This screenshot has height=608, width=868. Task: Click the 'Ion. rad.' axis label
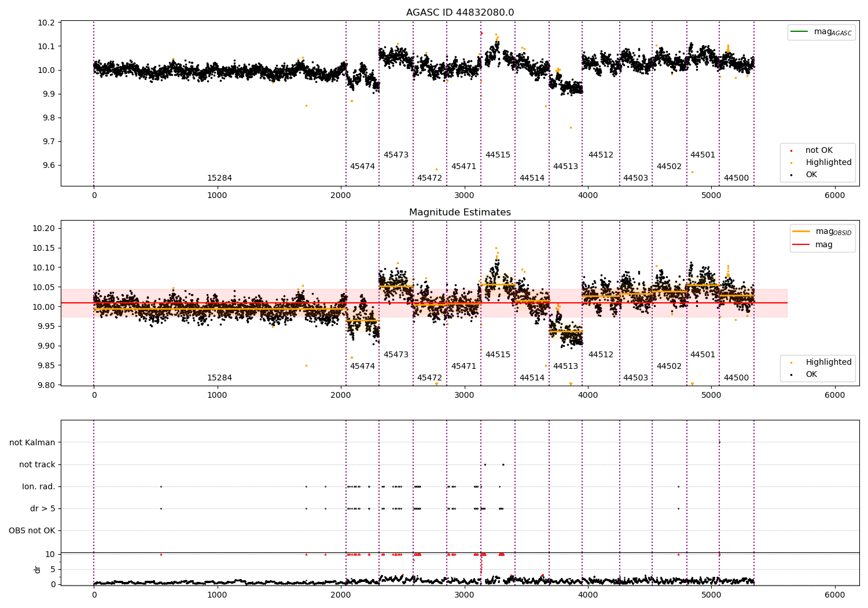pyautogui.click(x=39, y=486)
